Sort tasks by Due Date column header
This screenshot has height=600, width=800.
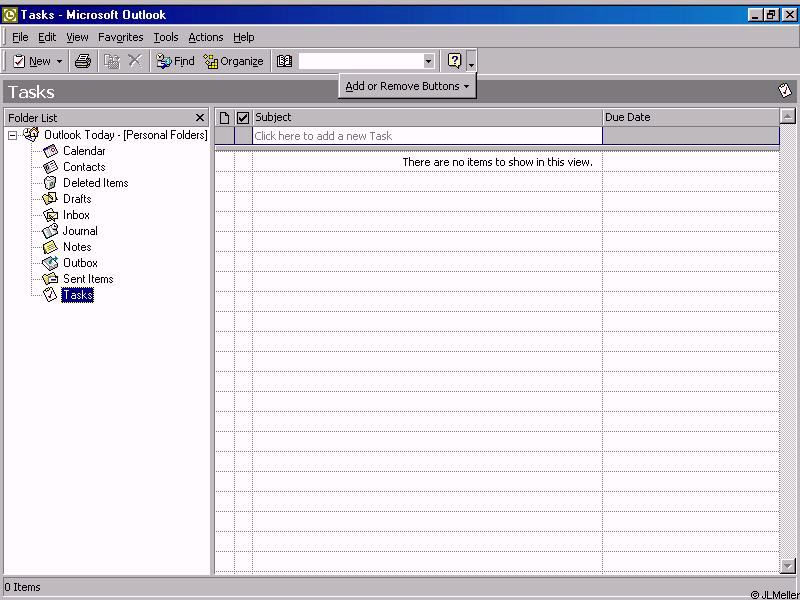(691, 117)
